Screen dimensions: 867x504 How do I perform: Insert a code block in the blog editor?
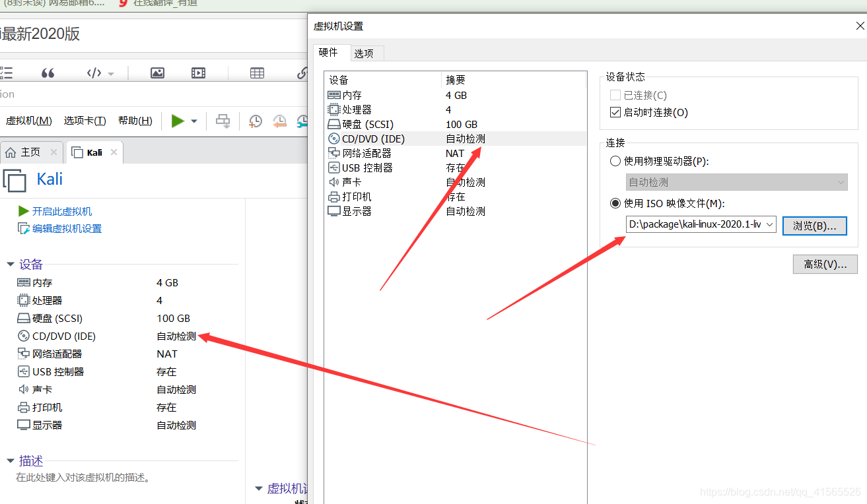tap(94, 73)
